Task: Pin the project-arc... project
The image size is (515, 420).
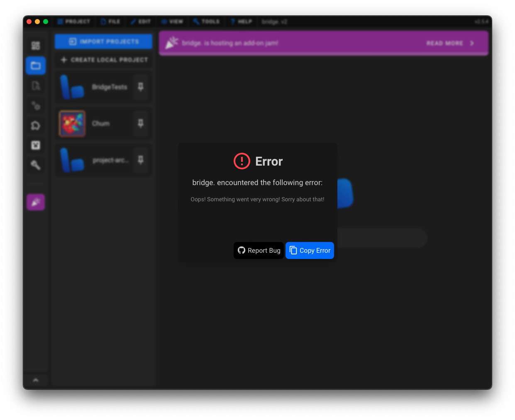Action: pos(141,160)
